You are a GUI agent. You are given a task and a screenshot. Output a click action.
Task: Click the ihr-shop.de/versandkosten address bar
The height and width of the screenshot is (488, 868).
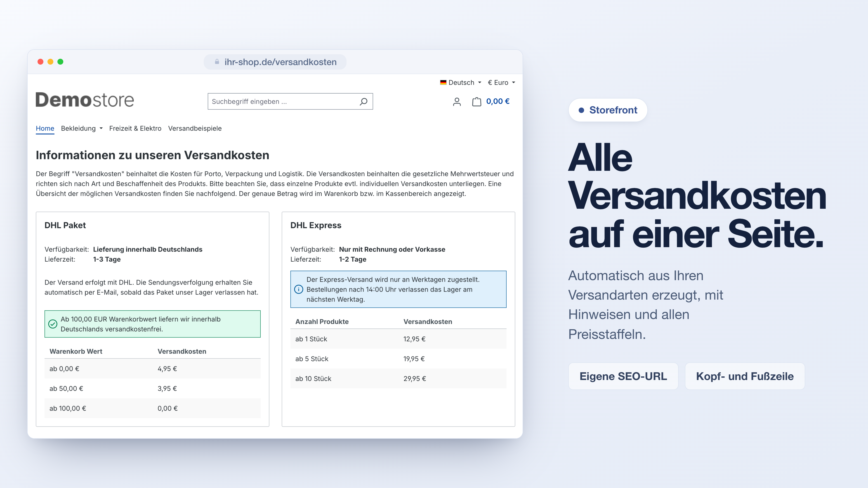[x=275, y=62]
